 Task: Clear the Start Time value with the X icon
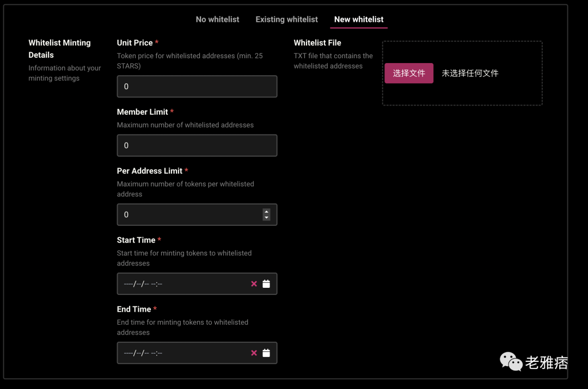point(254,284)
